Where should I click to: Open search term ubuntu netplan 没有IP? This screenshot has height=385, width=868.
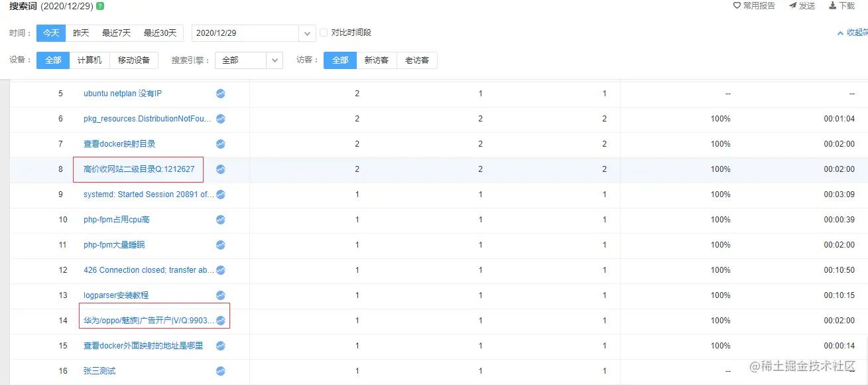pos(123,94)
